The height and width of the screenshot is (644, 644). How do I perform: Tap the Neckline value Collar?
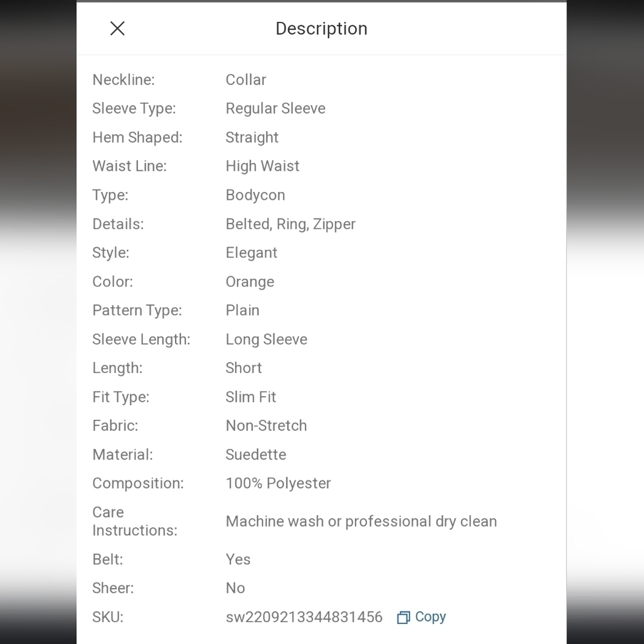click(245, 80)
